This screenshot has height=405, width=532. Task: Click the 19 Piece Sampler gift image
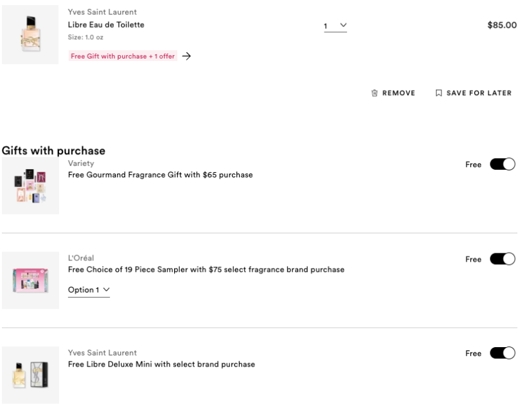tap(30, 280)
